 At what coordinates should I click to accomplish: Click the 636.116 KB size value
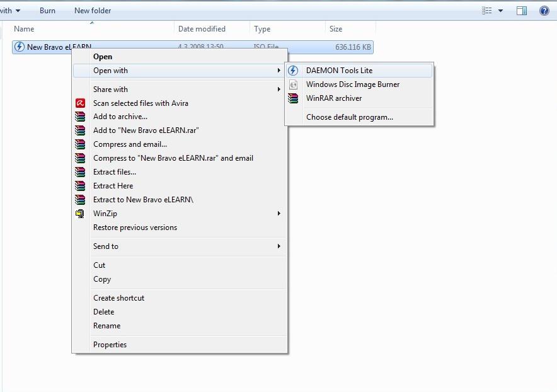pos(353,47)
